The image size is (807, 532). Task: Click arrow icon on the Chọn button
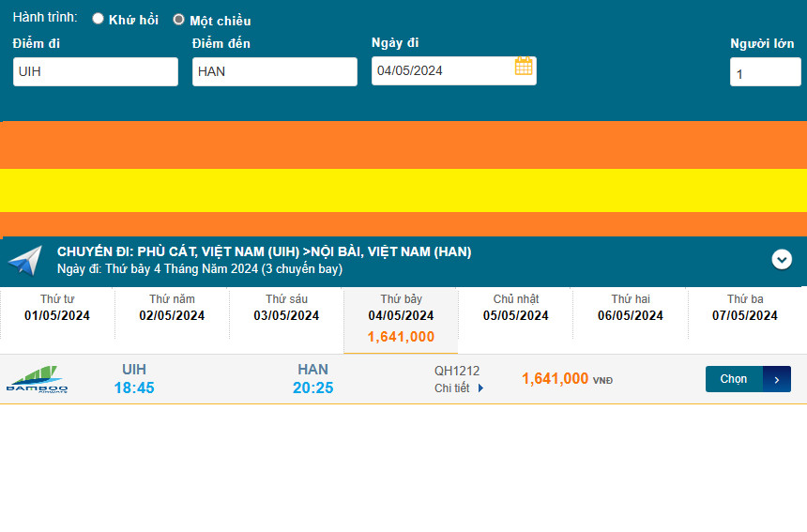click(x=777, y=379)
